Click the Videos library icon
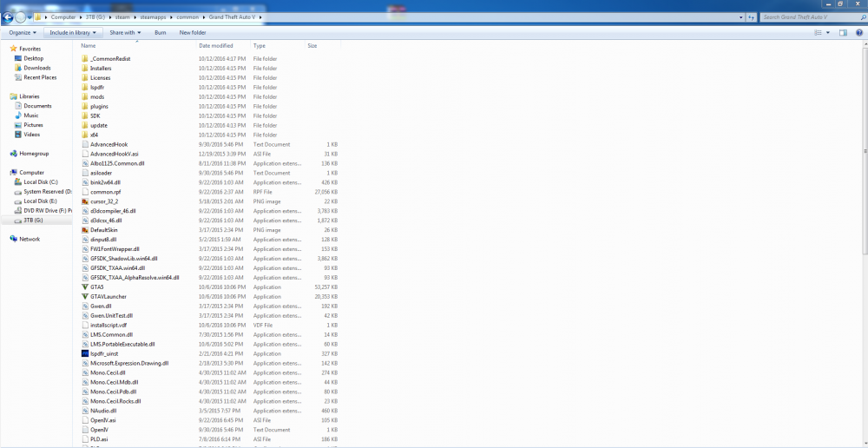The height and width of the screenshot is (448, 868). click(18, 135)
